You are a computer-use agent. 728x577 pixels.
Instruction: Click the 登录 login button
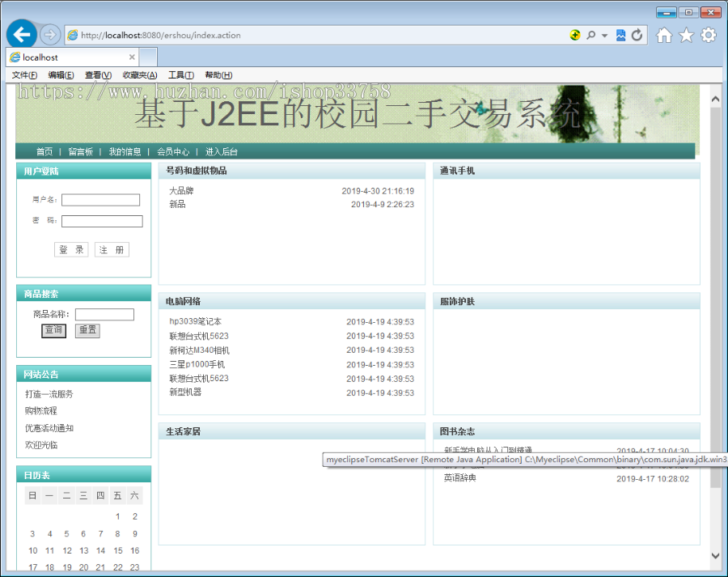70,249
